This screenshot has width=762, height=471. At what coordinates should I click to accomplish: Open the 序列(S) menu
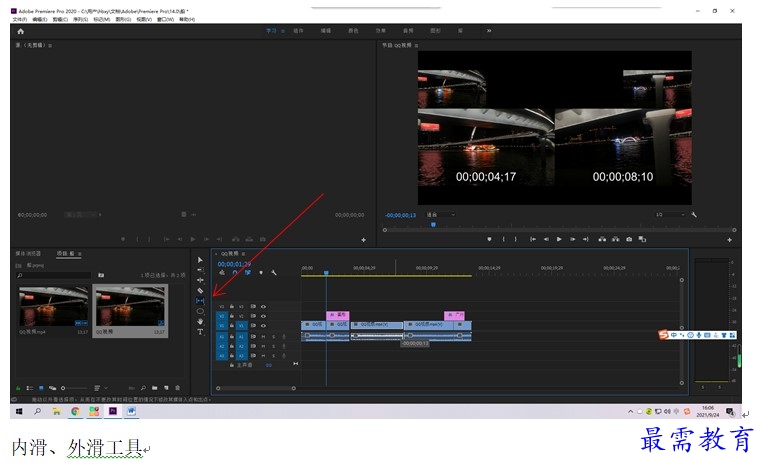coord(80,19)
